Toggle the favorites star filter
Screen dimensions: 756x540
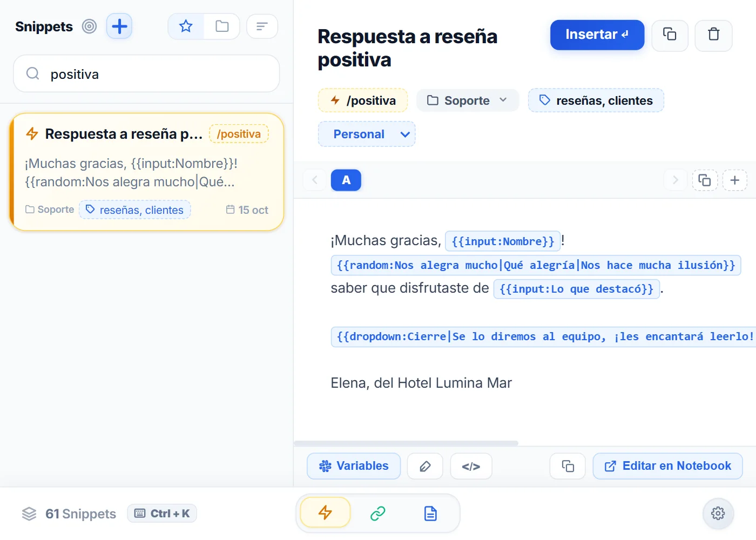coord(186,26)
